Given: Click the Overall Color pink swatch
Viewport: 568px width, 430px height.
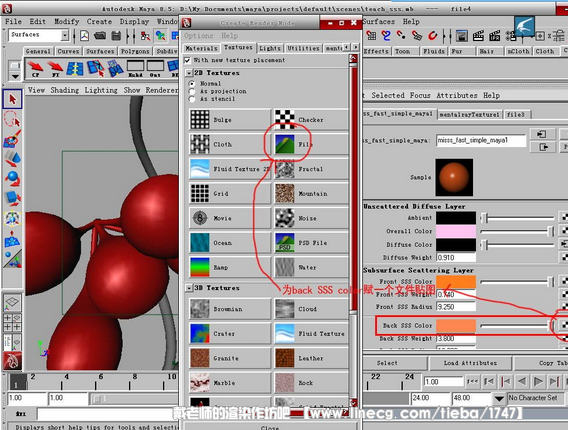Looking at the screenshot, I should pyautogui.click(x=456, y=231).
